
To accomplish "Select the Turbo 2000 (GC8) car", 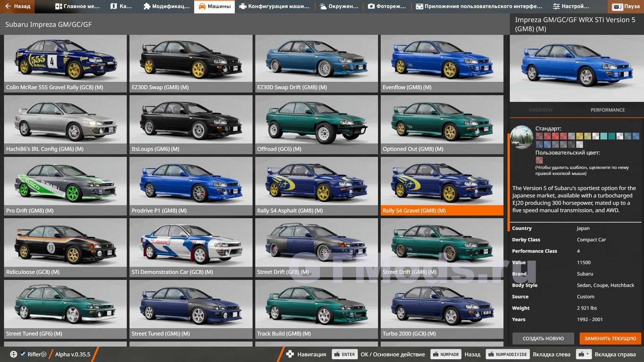I will tap(442, 309).
